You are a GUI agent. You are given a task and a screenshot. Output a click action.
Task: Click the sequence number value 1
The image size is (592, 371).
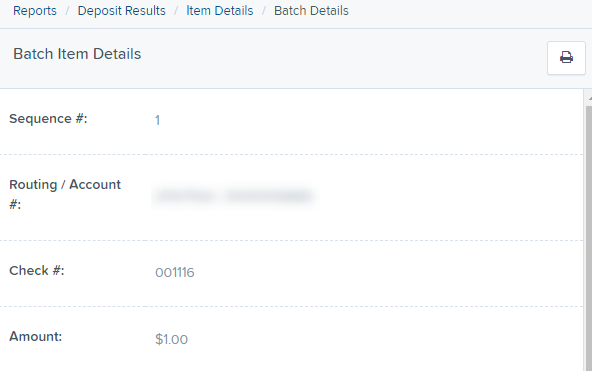click(157, 120)
